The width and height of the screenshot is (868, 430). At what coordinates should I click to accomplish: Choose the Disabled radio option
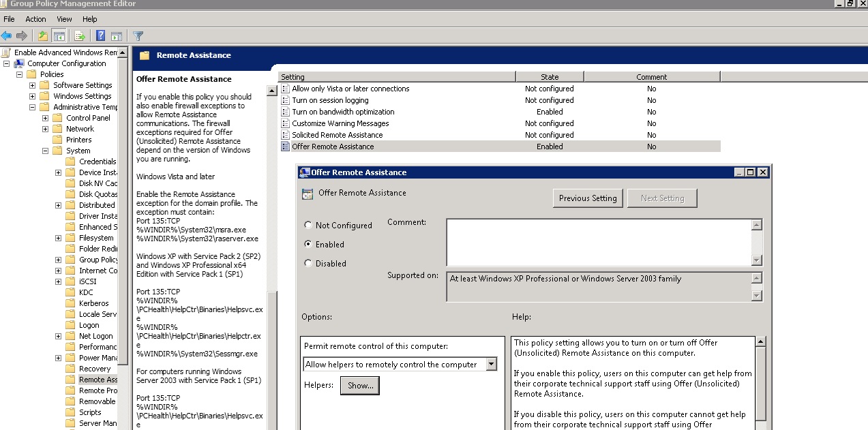tap(308, 263)
